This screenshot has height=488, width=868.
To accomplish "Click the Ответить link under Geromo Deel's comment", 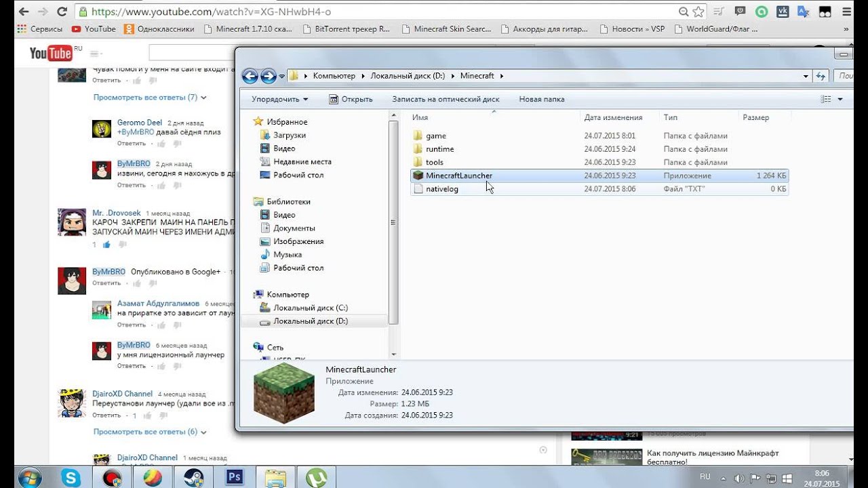I will [x=132, y=143].
